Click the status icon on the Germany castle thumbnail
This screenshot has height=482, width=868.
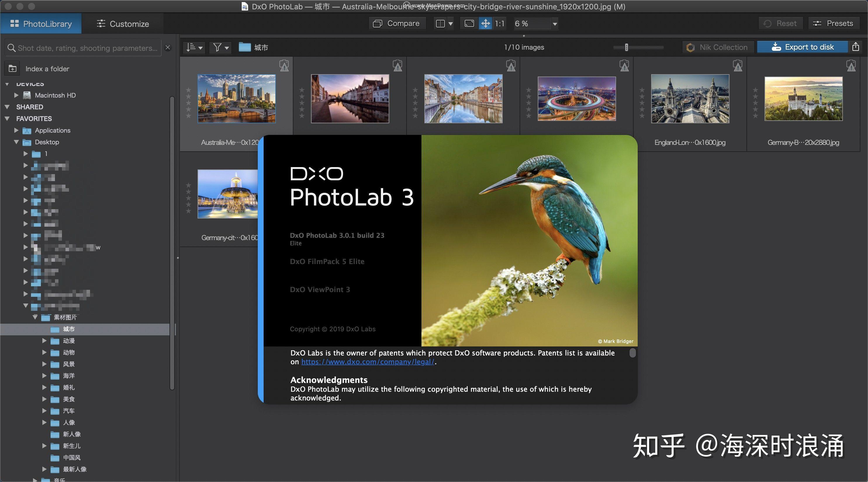tap(851, 65)
